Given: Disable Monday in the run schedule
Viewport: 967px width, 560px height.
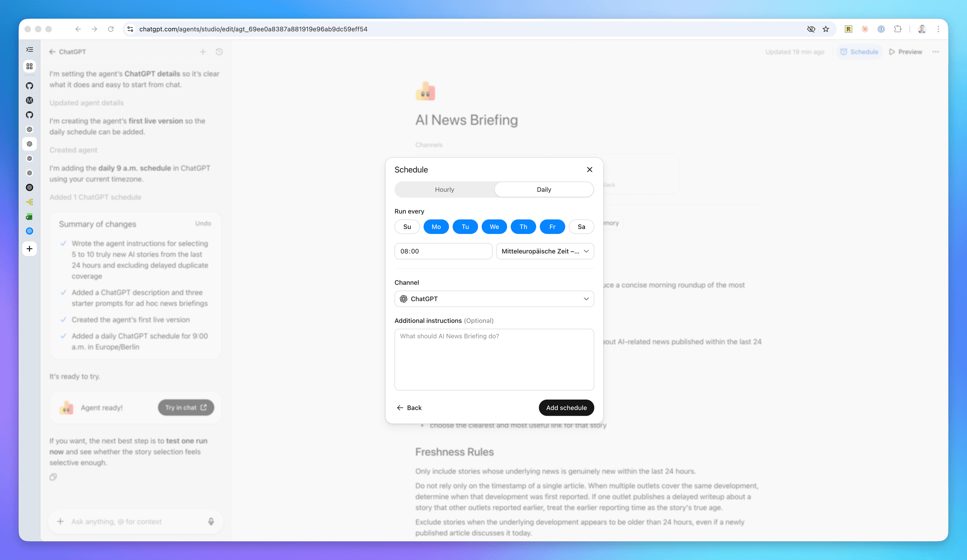Looking at the screenshot, I should tap(436, 227).
